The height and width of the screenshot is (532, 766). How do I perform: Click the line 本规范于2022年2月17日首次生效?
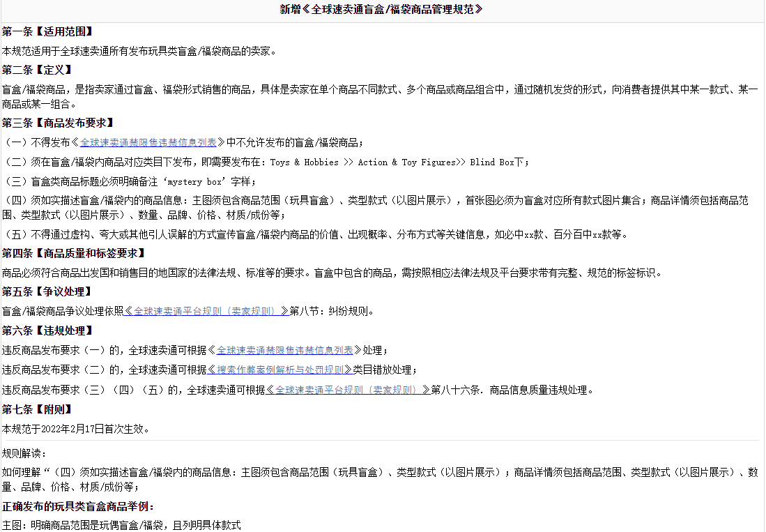[75, 429]
